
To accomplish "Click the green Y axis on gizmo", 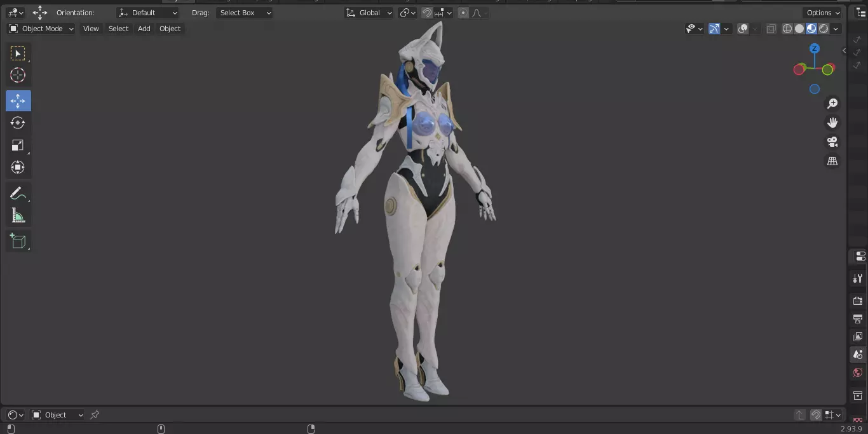I will (x=828, y=69).
